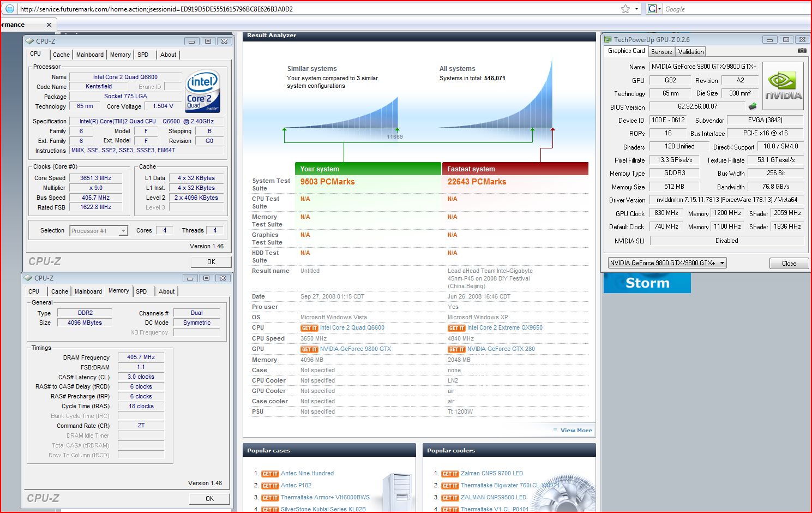Click the BIOS save chip icon in GPU-Z
This screenshot has width=812, height=513.
coord(753,106)
